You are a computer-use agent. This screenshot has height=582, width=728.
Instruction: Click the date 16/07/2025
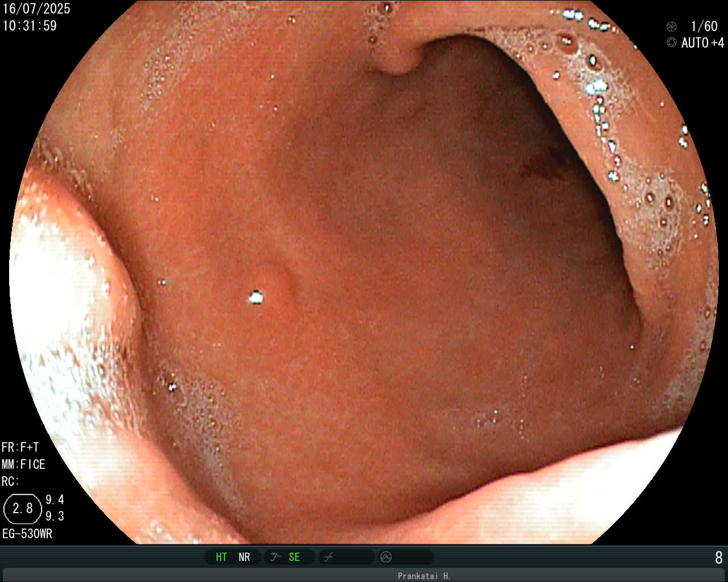pos(36,9)
